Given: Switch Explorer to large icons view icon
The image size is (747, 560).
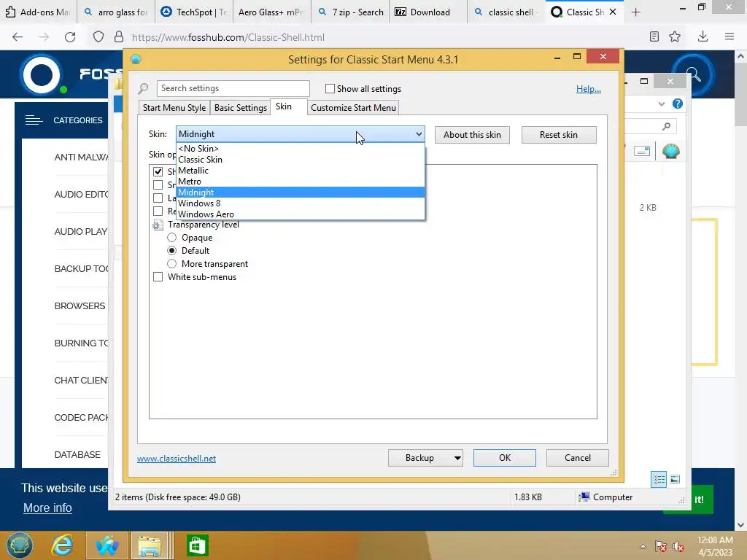Looking at the screenshot, I should click(675, 479).
